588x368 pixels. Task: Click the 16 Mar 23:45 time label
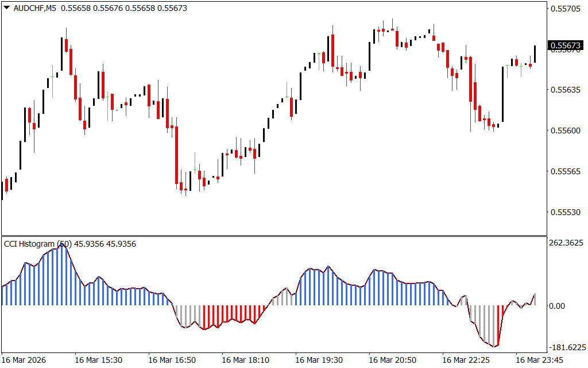point(540,360)
